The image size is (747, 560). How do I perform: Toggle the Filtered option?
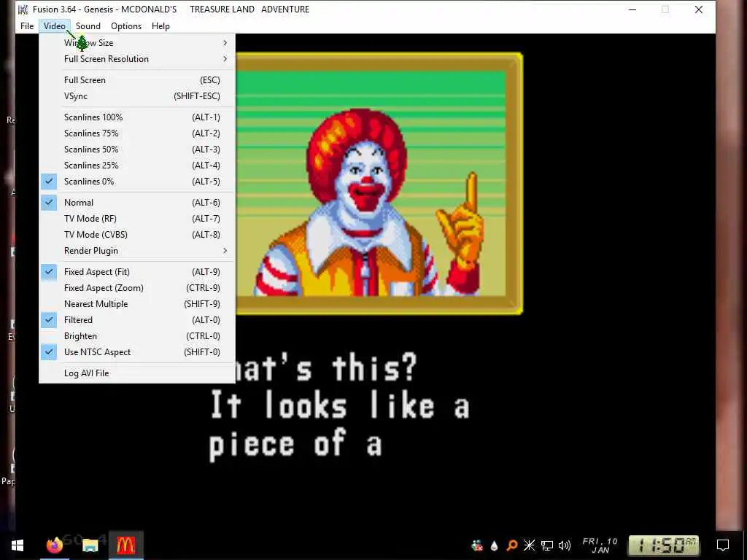pos(137,320)
